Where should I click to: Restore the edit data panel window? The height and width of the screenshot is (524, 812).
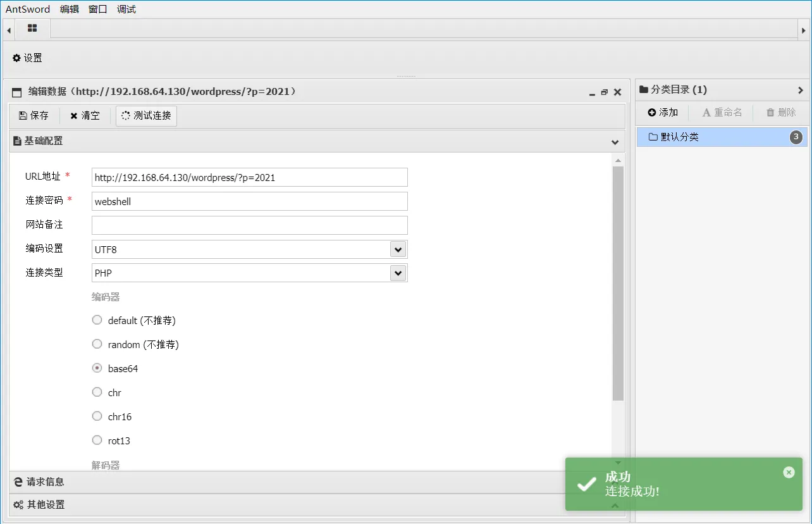pos(605,92)
